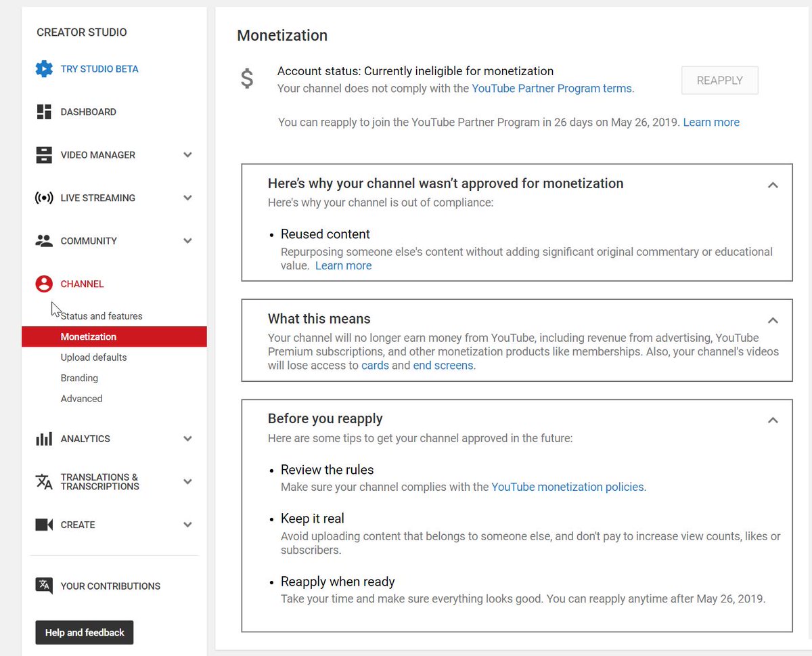The image size is (812, 656).
Task: Open the Live Streaming section
Action: tap(98, 198)
